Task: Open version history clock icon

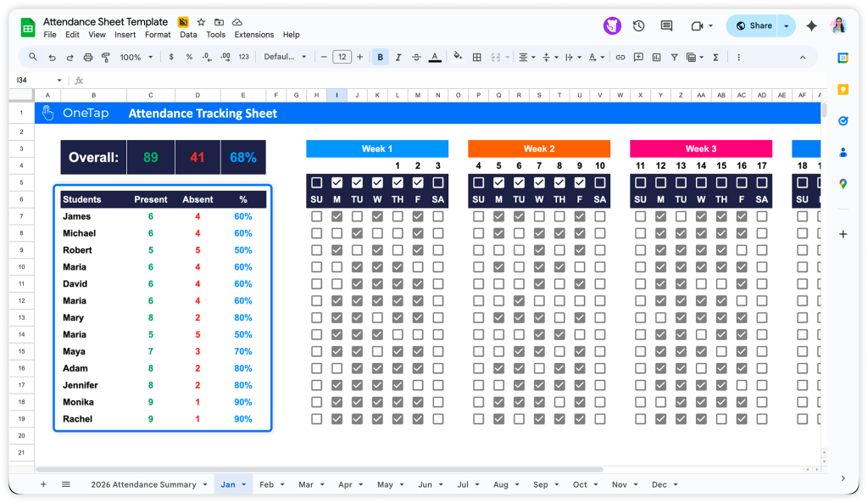Action: coord(638,26)
